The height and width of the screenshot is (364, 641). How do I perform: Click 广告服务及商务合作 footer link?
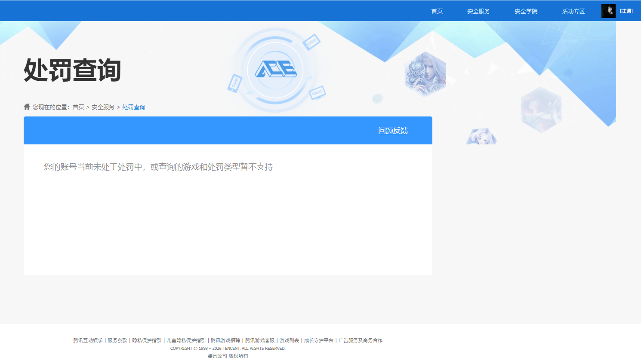coord(361,340)
